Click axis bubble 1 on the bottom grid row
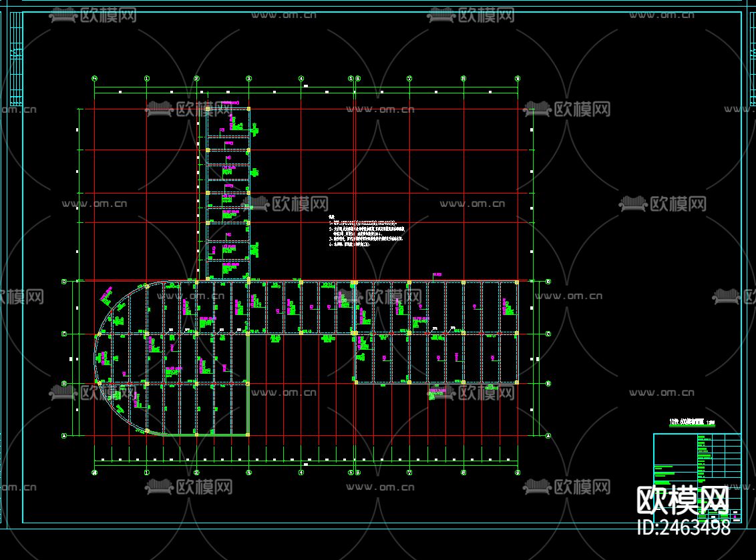756x560 pixels. coord(147,473)
